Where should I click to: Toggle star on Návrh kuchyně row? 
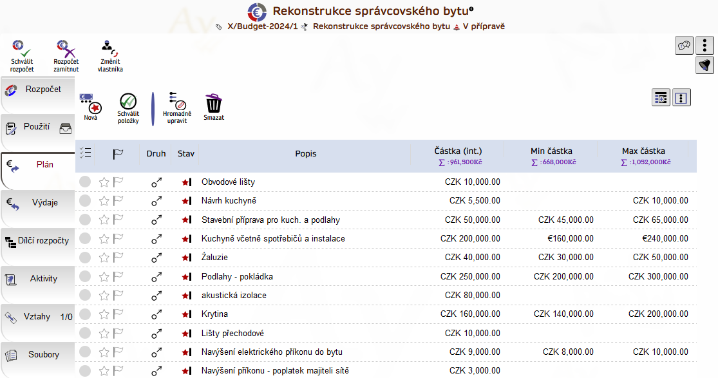[104, 201]
